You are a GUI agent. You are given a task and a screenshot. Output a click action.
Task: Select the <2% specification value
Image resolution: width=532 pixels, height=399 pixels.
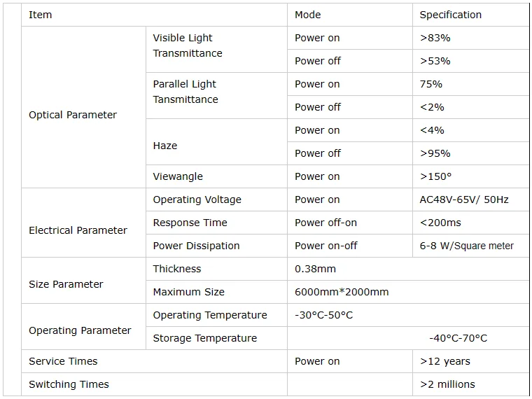pos(432,107)
